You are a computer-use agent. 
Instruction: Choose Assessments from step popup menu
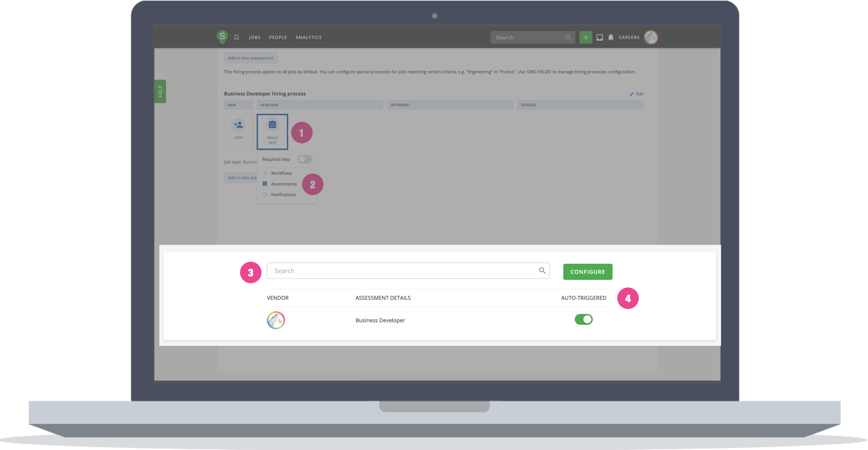(x=284, y=184)
